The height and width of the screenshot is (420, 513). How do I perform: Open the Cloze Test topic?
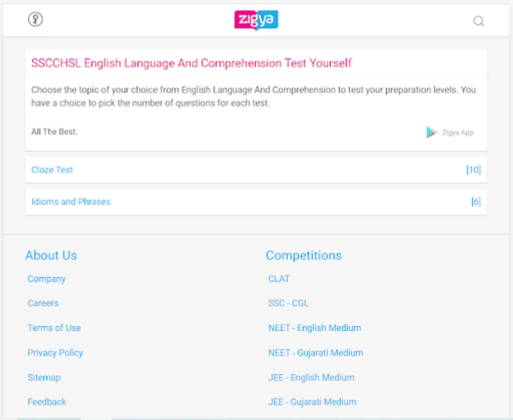point(52,170)
